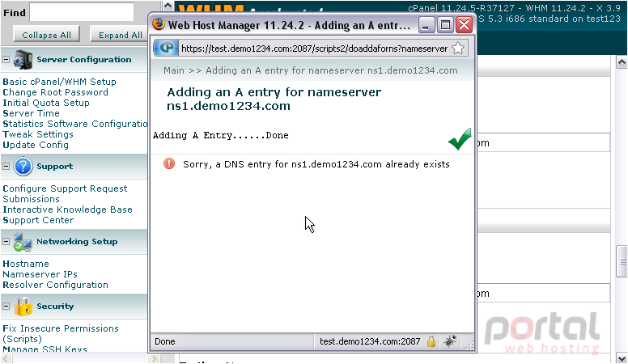The width and height of the screenshot is (628, 364).
Task: Close the Web Host Manager popup
Action: 465,25
